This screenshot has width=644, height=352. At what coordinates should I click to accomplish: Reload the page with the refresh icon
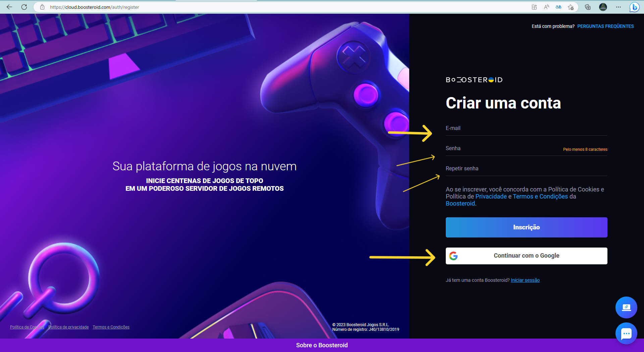pyautogui.click(x=24, y=7)
